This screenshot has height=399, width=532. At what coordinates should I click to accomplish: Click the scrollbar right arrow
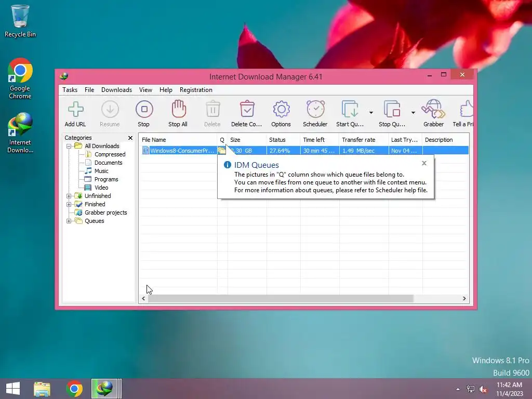click(464, 299)
